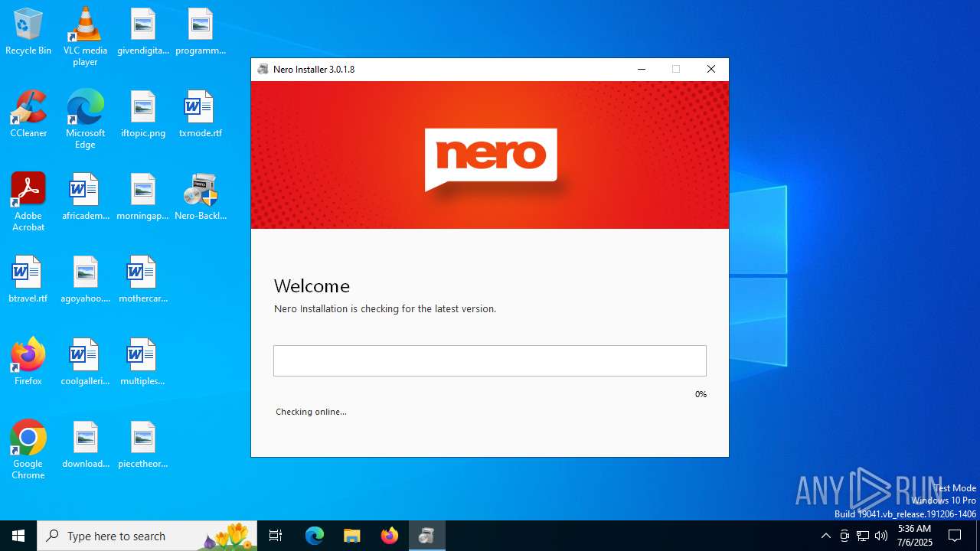980x551 pixels.
Task: Click the Welcome heading text
Action: pyautogui.click(x=312, y=286)
